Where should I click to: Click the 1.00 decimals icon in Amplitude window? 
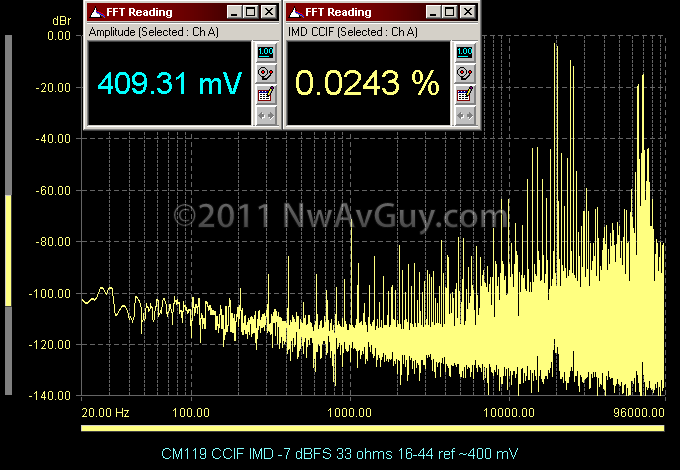pos(266,52)
